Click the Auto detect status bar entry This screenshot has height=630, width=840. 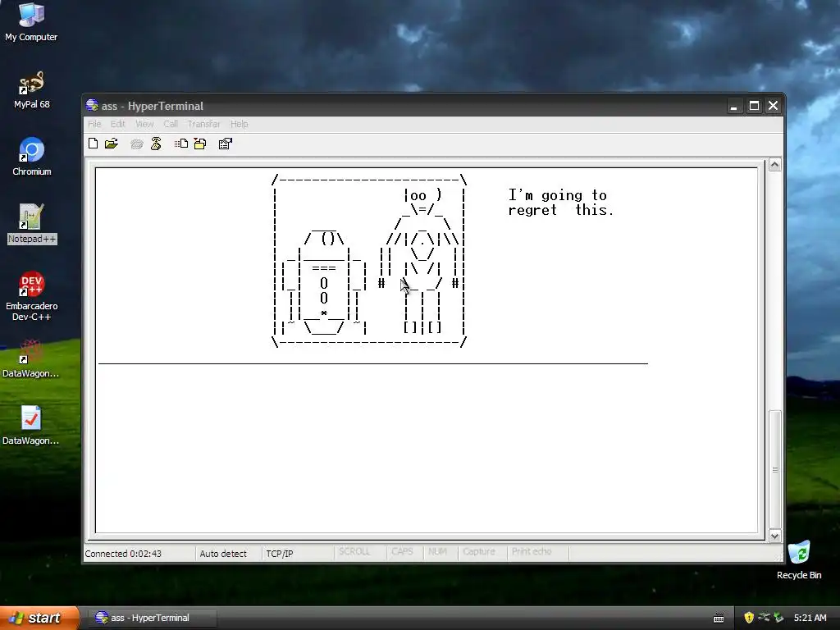tap(228, 554)
